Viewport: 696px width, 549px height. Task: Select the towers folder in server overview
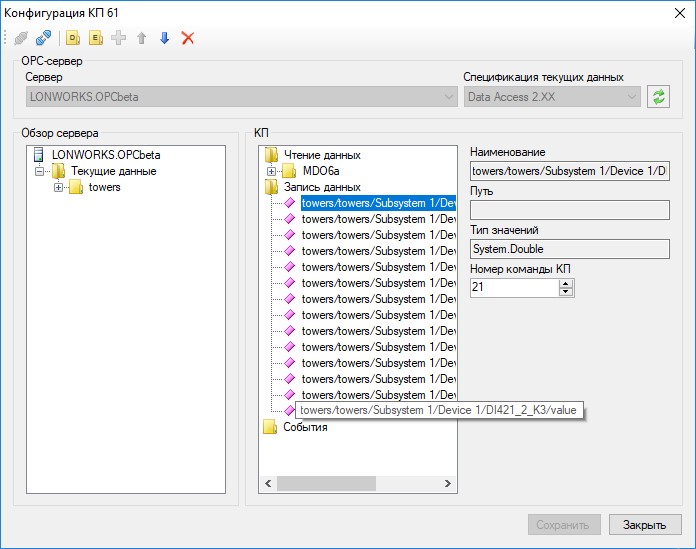104,187
